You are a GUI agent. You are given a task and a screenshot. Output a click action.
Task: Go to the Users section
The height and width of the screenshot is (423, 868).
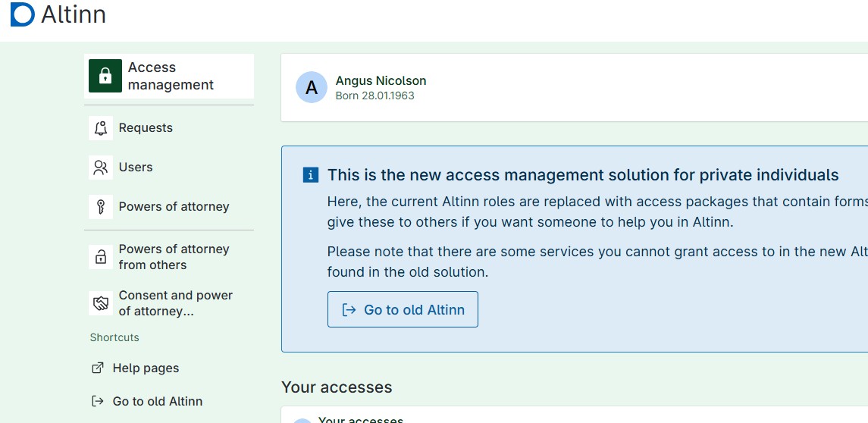click(x=169, y=168)
